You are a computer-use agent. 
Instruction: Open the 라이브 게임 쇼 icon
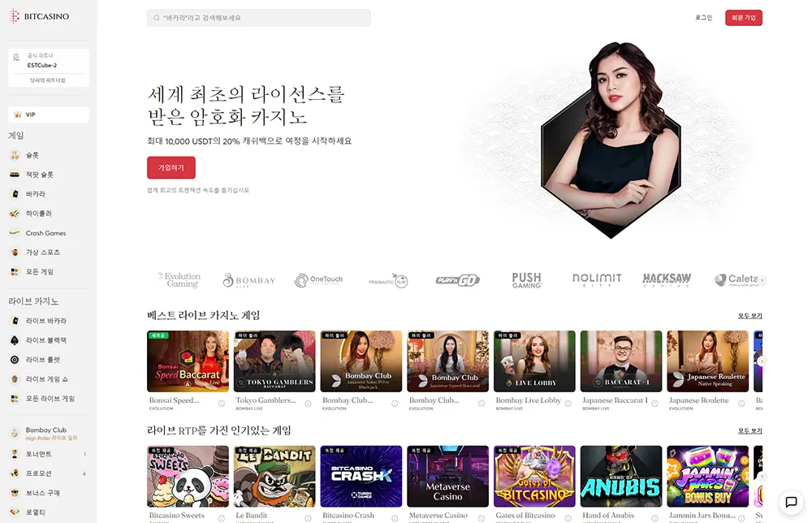pos(15,379)
